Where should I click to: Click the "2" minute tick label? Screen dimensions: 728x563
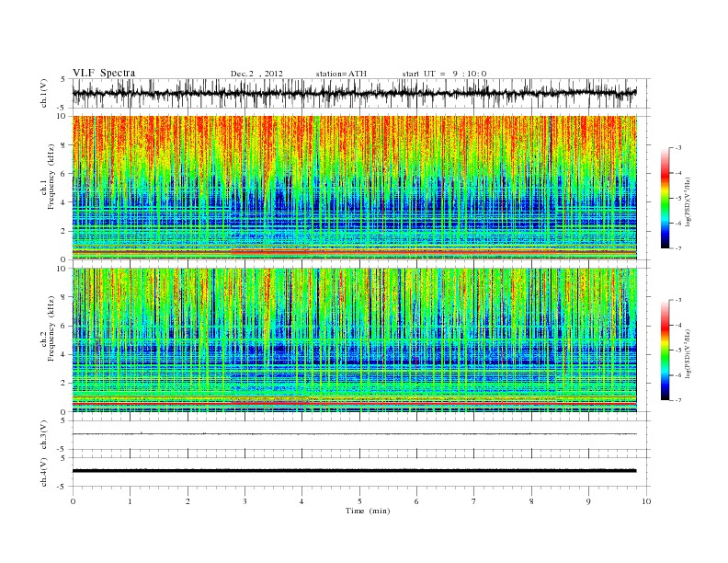pos(188,501)
